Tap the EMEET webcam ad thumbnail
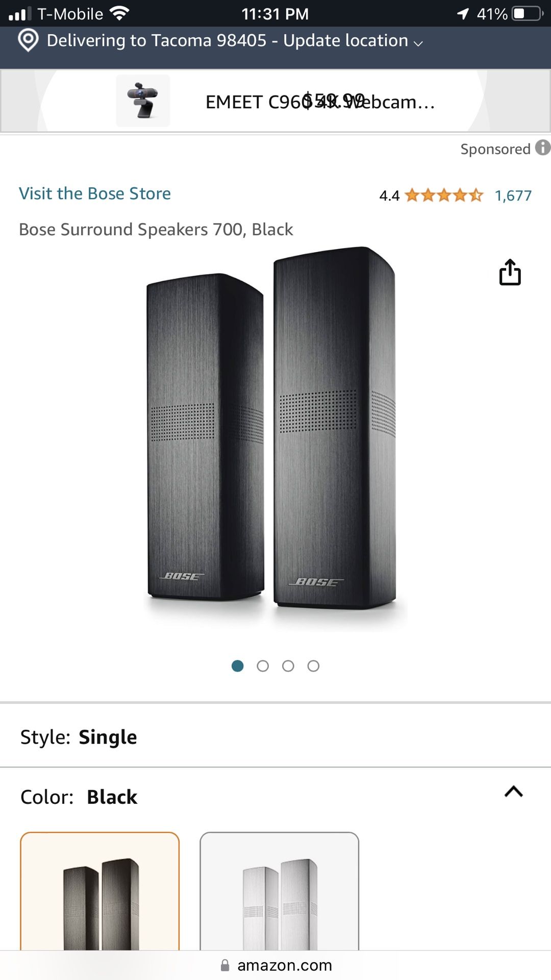The height and width of the screenshot is (980, 551). [143, 101]
